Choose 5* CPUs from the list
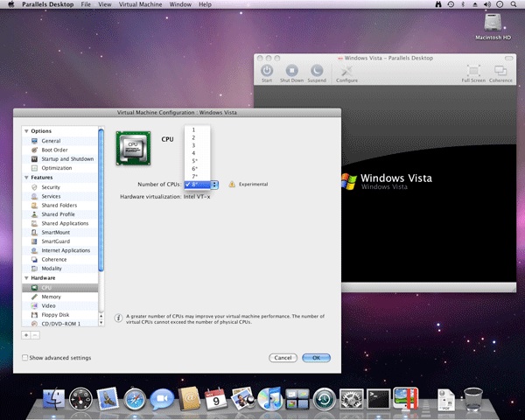 [197, 161]
